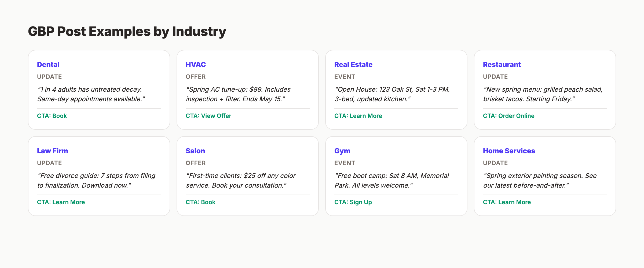The image size is (644, 268).
Task: Open the HVAC category heading
Action: coord(196,64)
